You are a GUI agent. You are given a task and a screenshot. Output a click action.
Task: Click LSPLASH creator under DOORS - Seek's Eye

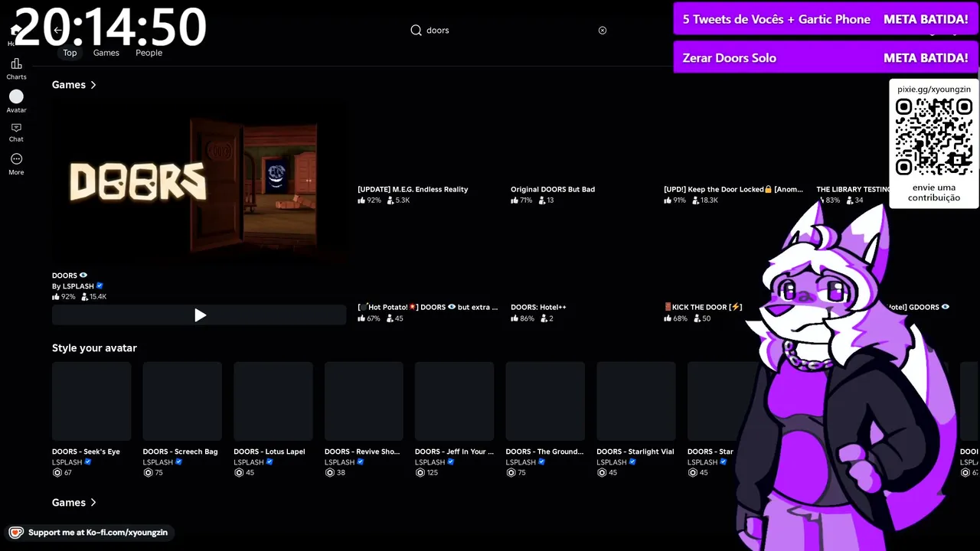point(67,462)
